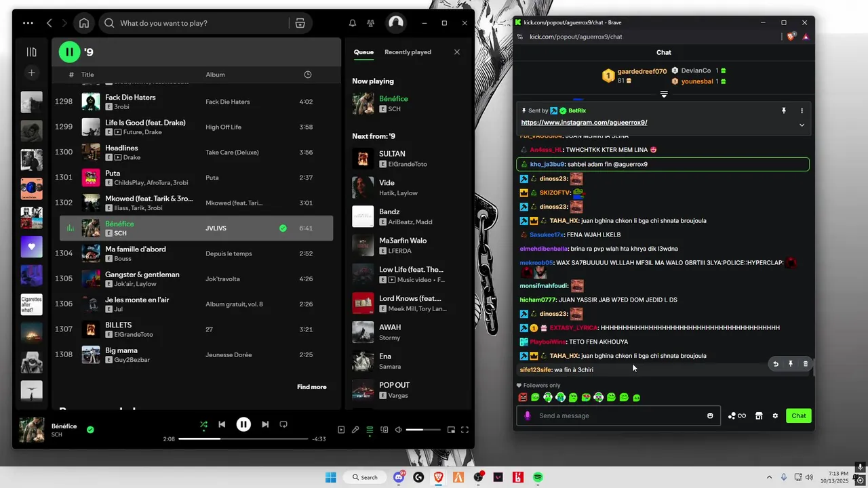Open Connect to a device icon
868x488 pixels.
pyautogui.click(x=384, y=430)
